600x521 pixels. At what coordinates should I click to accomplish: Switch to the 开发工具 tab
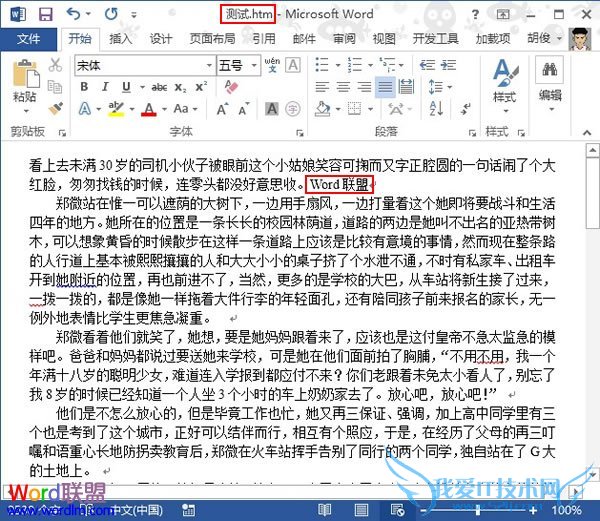point(435,39)
